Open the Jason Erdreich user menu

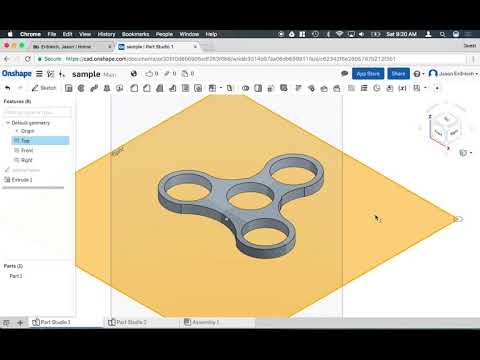[453, 74]
